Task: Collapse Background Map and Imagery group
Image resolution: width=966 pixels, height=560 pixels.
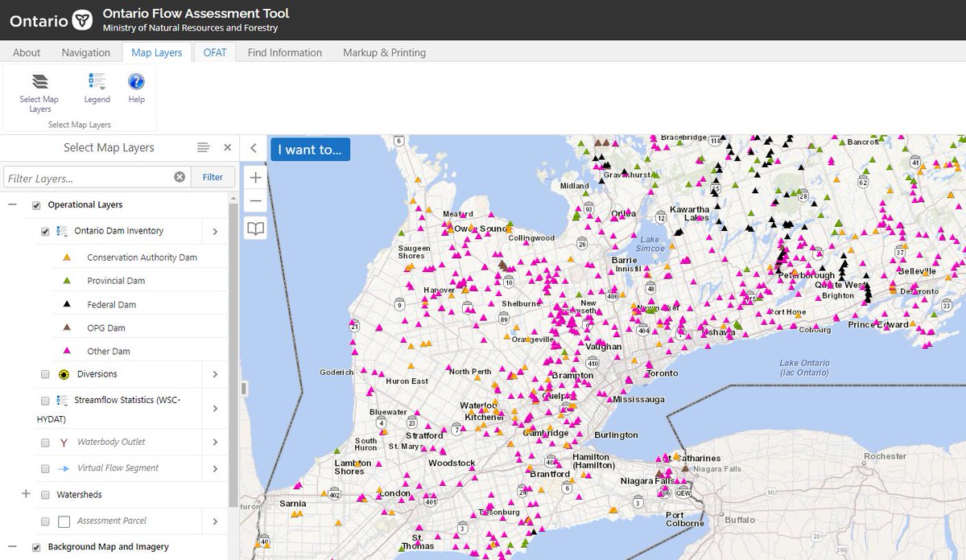Action: coord(12,547)
